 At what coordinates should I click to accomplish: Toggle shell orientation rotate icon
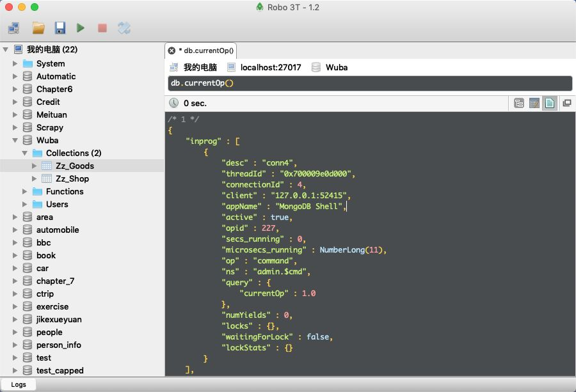pos(124,28)
